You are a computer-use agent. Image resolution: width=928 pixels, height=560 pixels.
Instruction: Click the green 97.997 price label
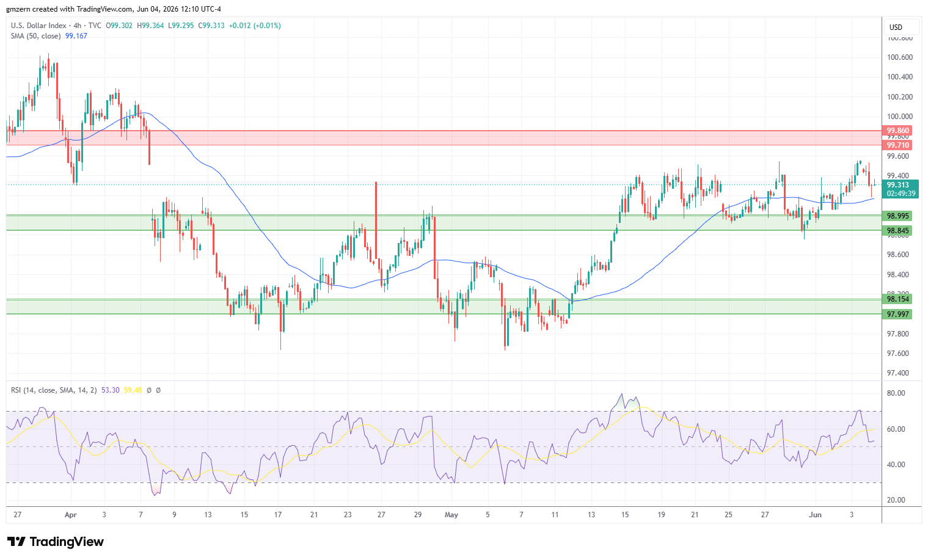pyautogui.click(x=897, y=315)
